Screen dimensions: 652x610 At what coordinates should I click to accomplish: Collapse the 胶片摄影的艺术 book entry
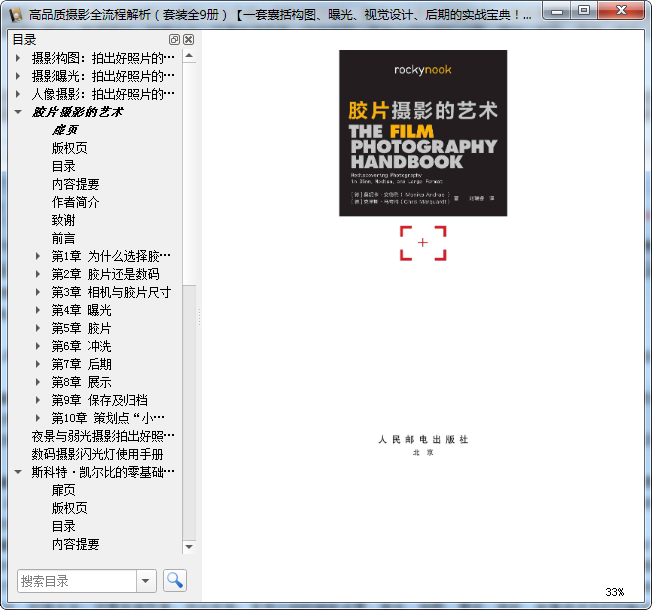(x=18, y=112)
